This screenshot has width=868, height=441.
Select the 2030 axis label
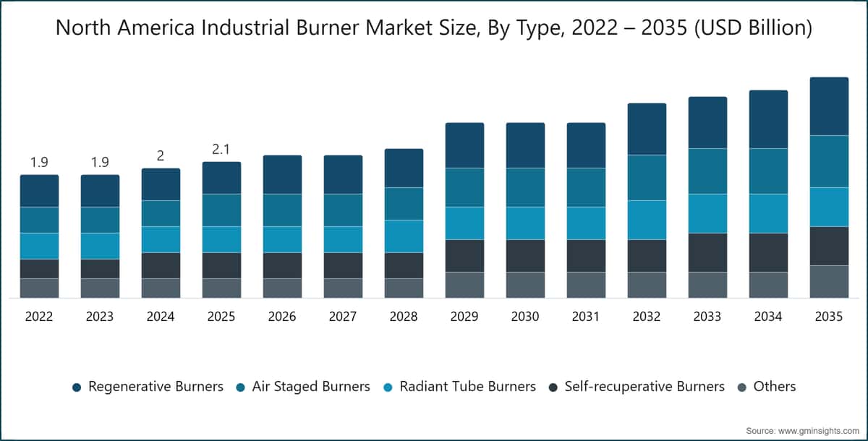[x=525, y=317]
